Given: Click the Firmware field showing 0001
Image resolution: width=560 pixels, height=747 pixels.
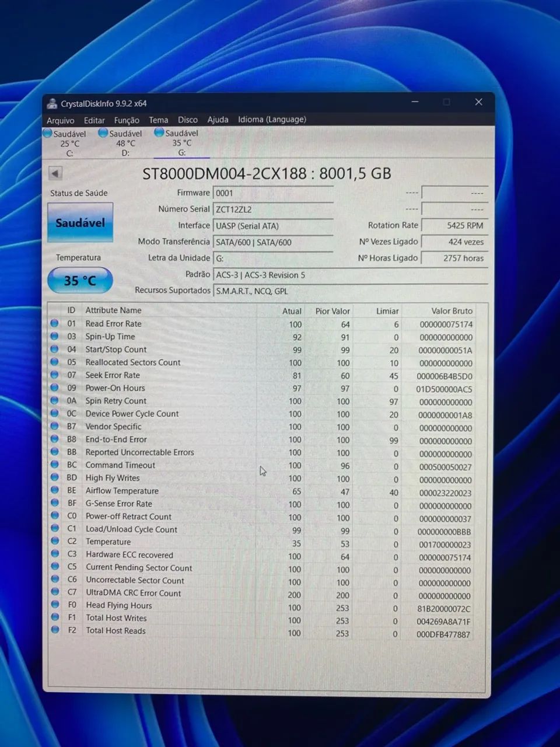Looking at the screenshot, I should pyautogui.click(x=273, y=193).
